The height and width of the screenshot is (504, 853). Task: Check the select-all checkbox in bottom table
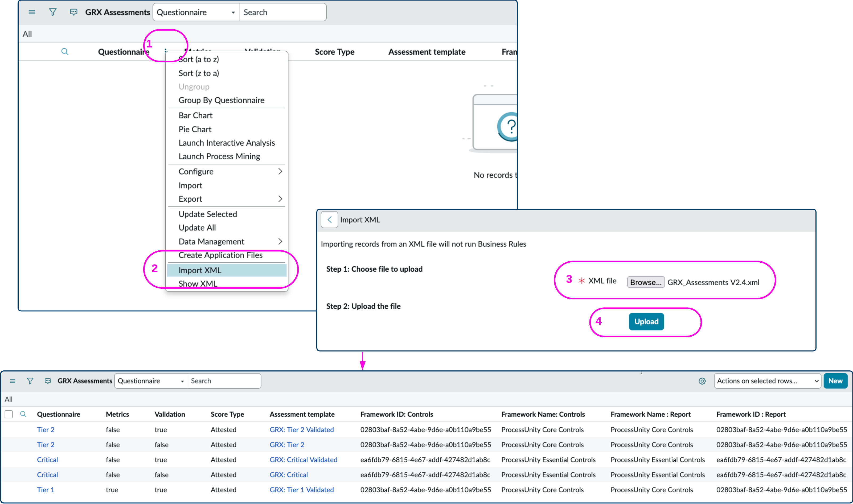tap(9, 414)
